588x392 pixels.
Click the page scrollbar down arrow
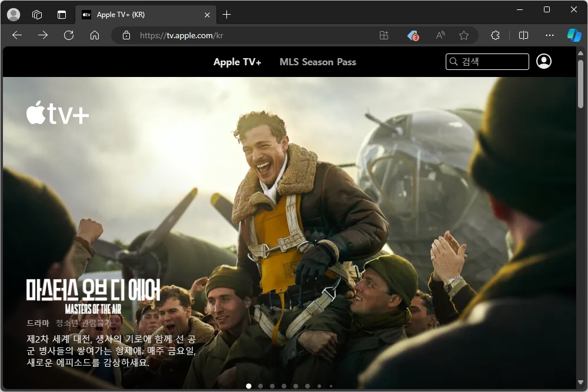580,383
